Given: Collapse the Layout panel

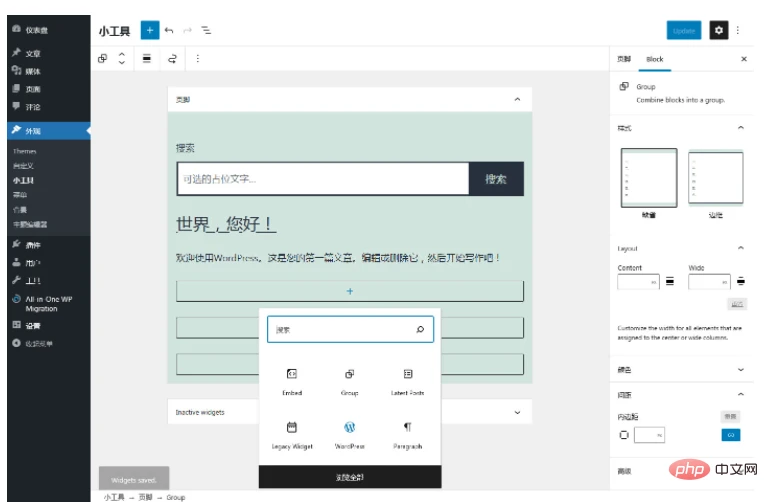Looking at the screenshot, I should [741, 248].
